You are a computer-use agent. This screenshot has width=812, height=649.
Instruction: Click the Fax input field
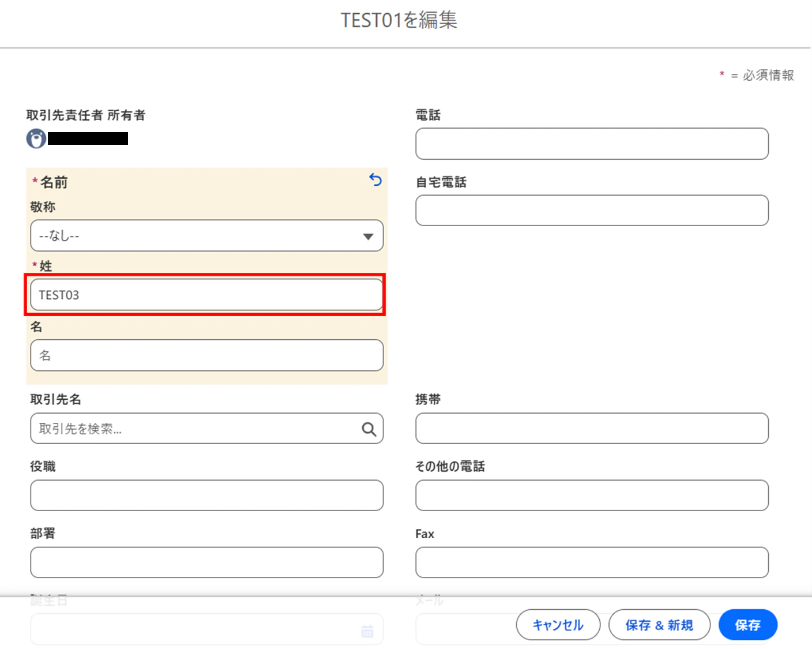(x=592, y=562)
